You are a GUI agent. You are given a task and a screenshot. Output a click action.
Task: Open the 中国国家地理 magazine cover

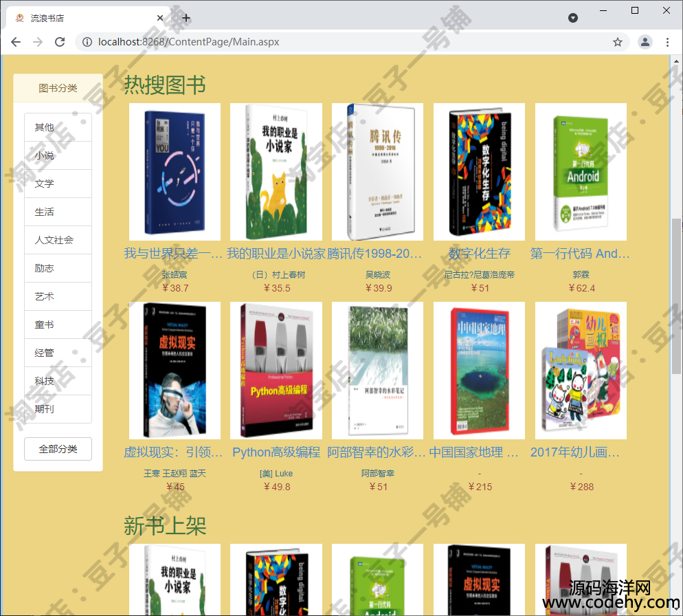point(479,371)
